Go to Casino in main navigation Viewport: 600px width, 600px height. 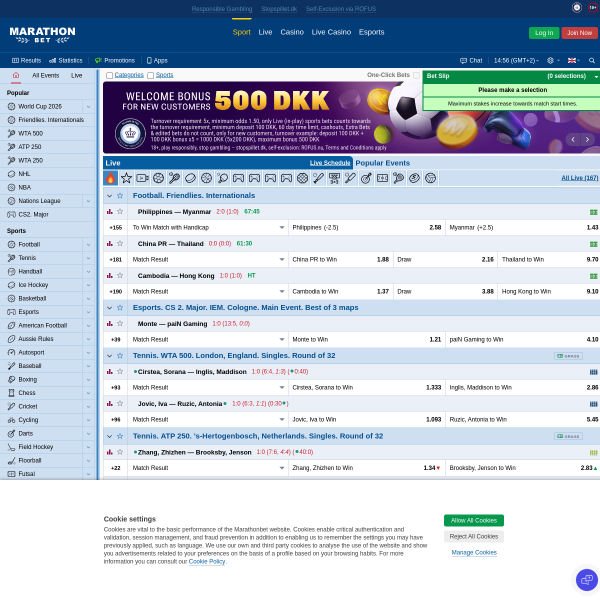tap(292, 32)
